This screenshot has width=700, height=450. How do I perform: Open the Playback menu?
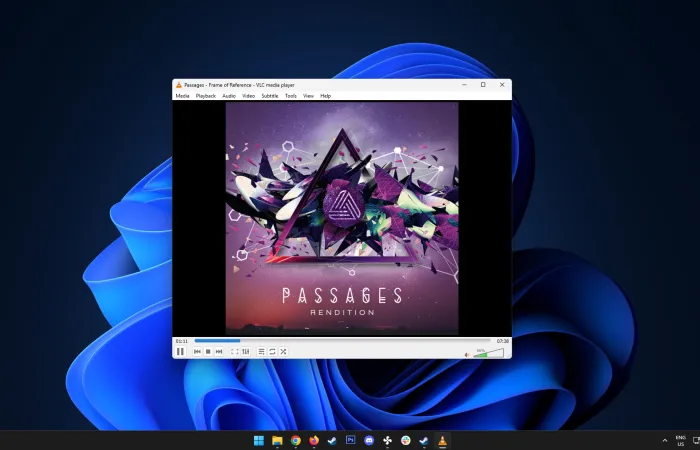[x=206, y=96]
